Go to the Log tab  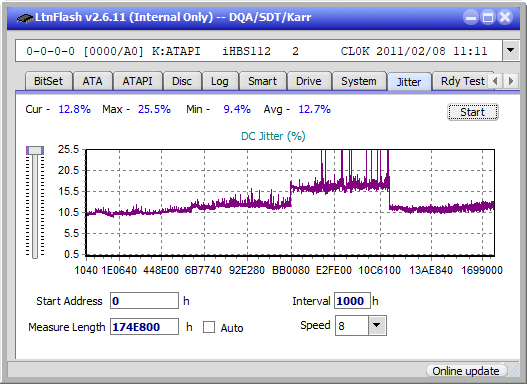[220, 81]
